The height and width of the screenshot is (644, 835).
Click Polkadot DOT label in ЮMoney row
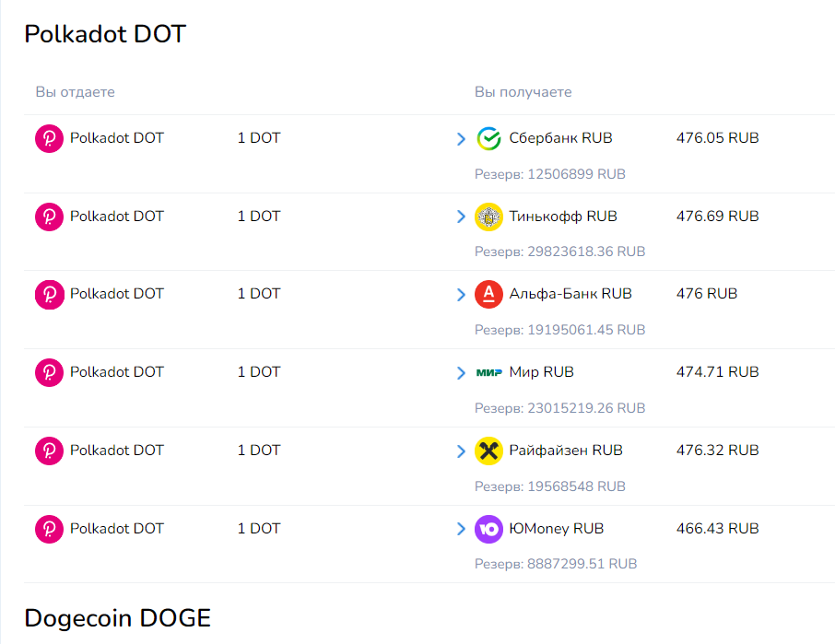pyautogui.click(x=117, y=529)
